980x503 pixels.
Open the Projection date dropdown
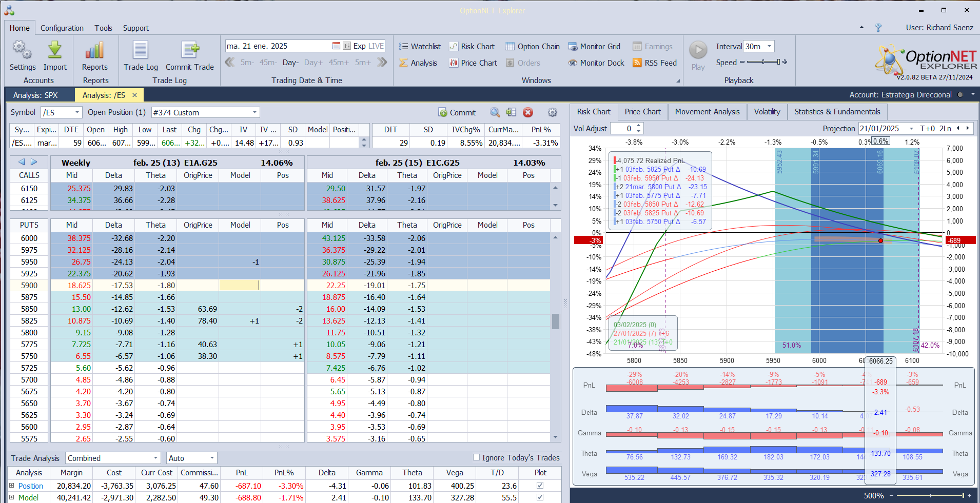pyautogui.click(x=911, y=129)
